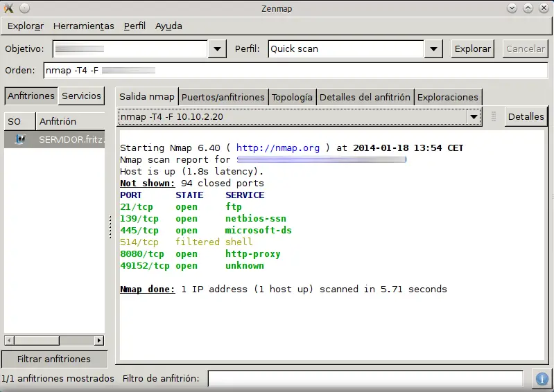The width and height of the screenshot is (554, 392).
Task: Click the Anfitrión column header
Action: (70, 121)
